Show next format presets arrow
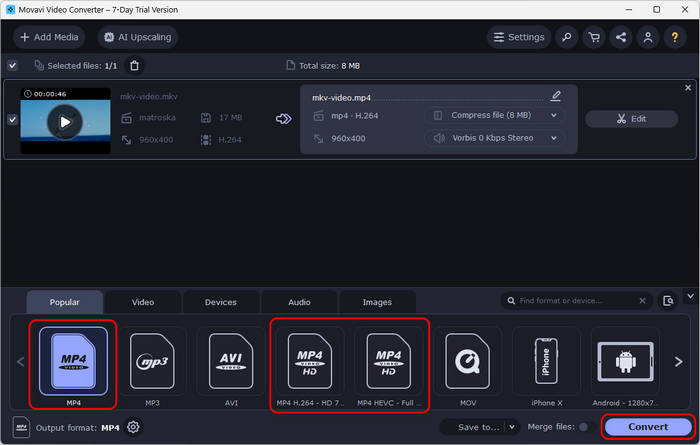The width and height of the screenshot is (700, 445). tap(679, 362)
